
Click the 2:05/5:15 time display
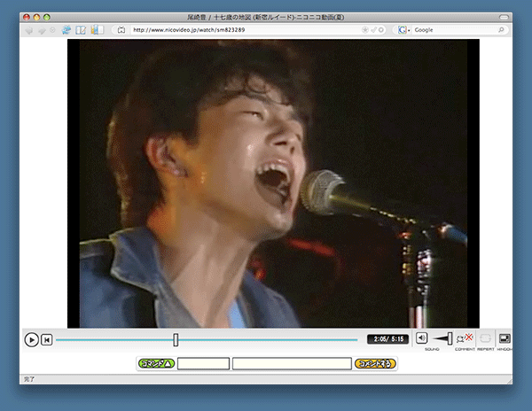(388, 339)
